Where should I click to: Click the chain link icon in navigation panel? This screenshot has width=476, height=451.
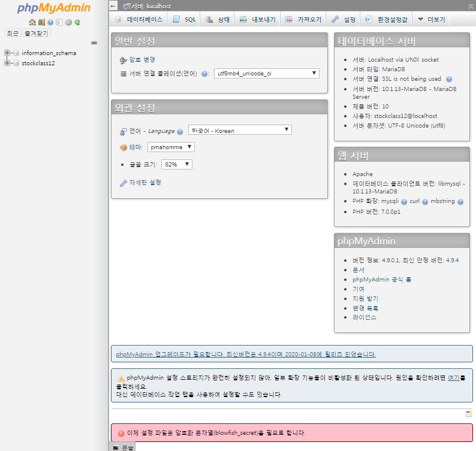[94, 43]
